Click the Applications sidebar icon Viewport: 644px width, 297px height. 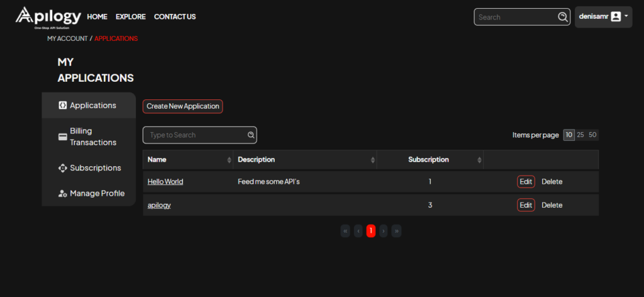point(62,105)
